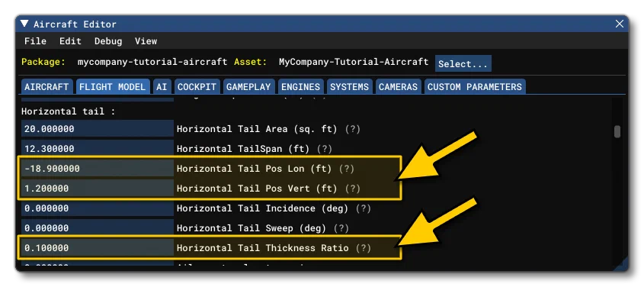
Task: Edit Horizontal Tail Pos Lon value -18.900000
Action: pyautogui.click(x=98, y=169)
